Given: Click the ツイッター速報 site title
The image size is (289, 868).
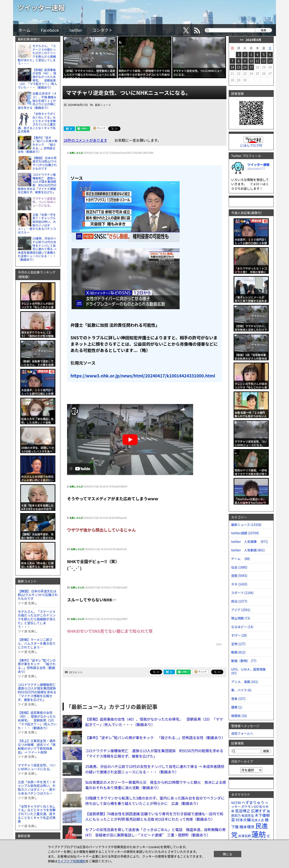Looking at the screenshot, I should (41, 8).
